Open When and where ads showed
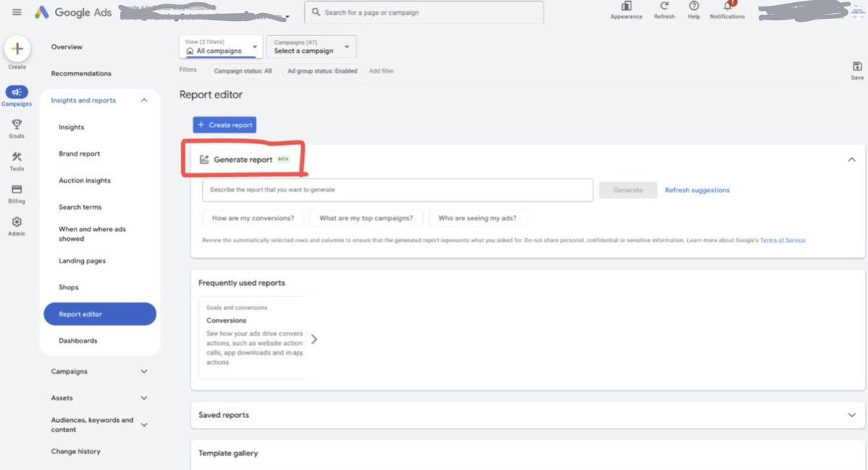 click(93, 234)
